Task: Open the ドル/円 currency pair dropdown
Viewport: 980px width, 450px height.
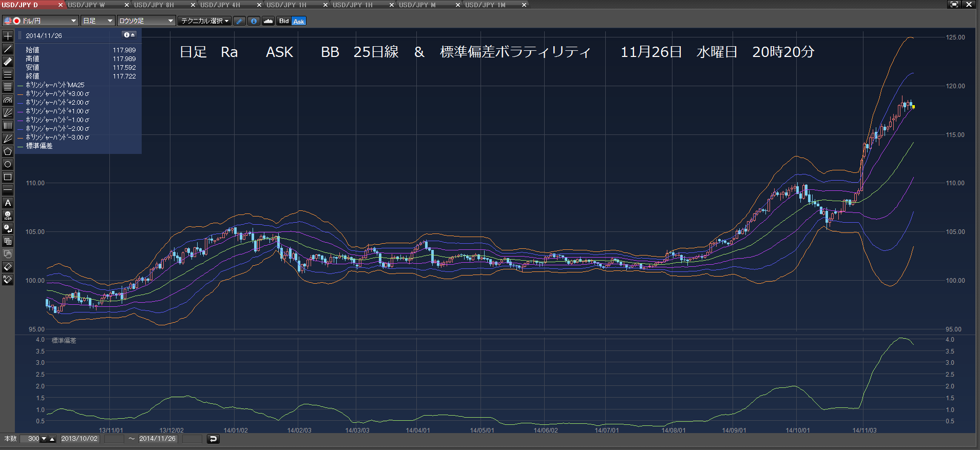Action: (x=40, y=21)
